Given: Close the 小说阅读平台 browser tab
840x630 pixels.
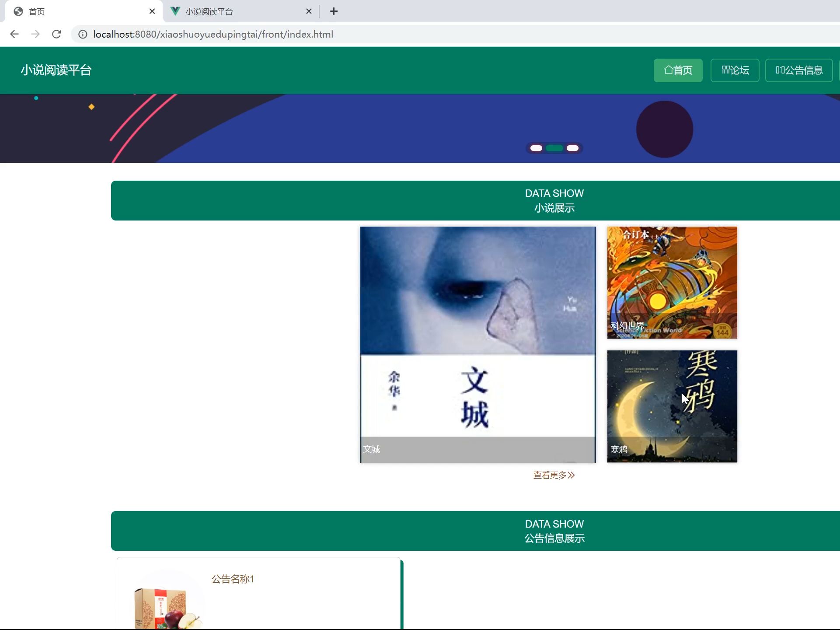Looking at the screenshot, I should coord(309,11).
